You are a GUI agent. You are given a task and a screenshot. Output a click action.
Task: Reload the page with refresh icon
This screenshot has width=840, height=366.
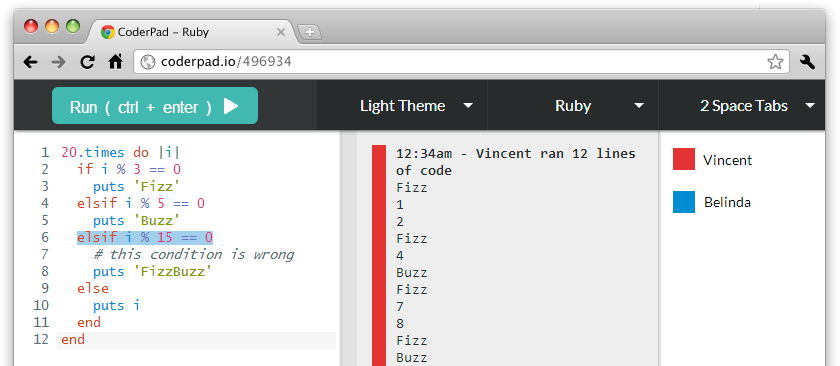point(87,62)
